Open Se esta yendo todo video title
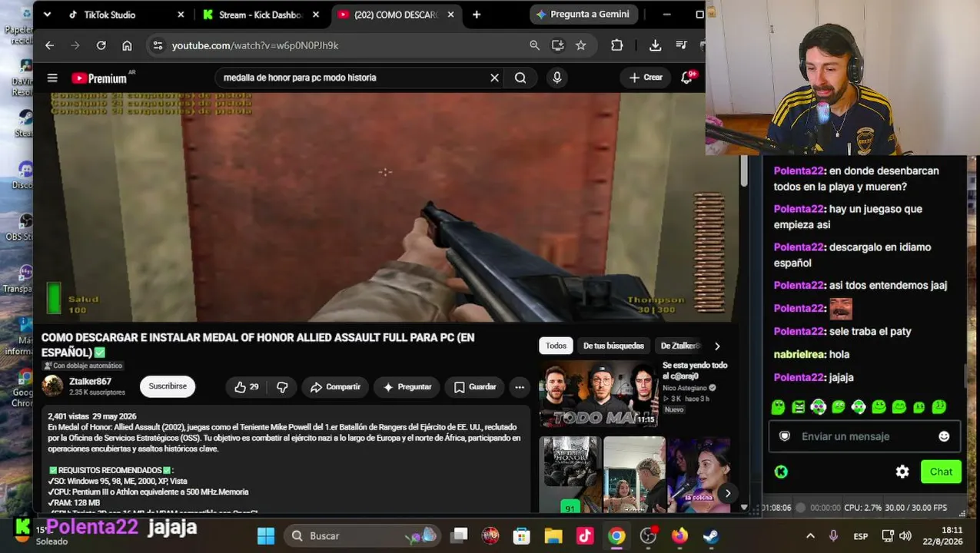Screen dimensions: 980x553 pyautogui.click(x=695, y=370)
